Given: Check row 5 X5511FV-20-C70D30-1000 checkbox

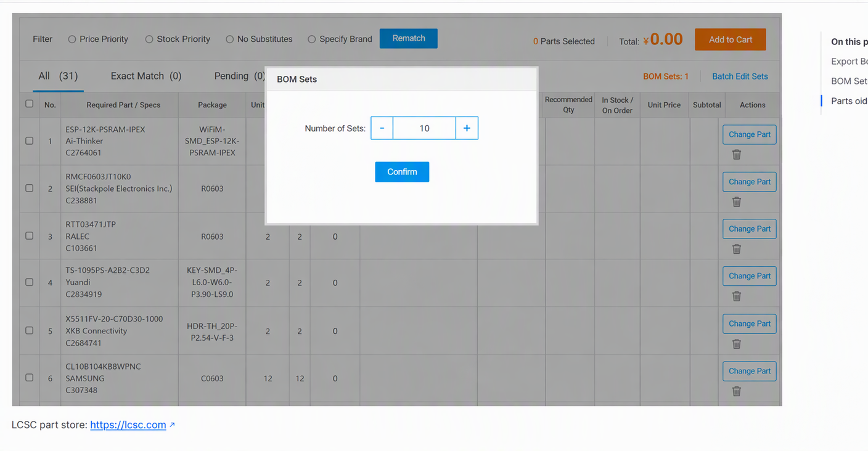Looking at the screenshot, I should click(29, 330).
